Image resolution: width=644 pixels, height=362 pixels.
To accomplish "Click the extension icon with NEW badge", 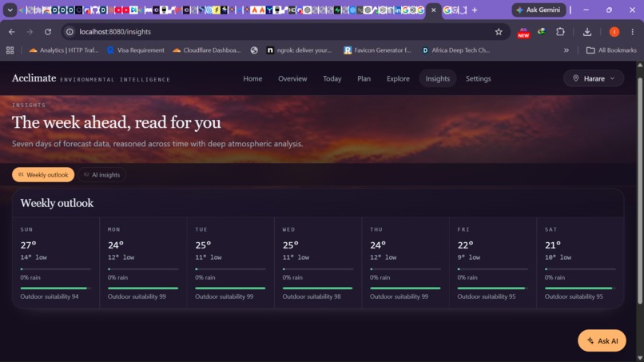I will [523, 33].
